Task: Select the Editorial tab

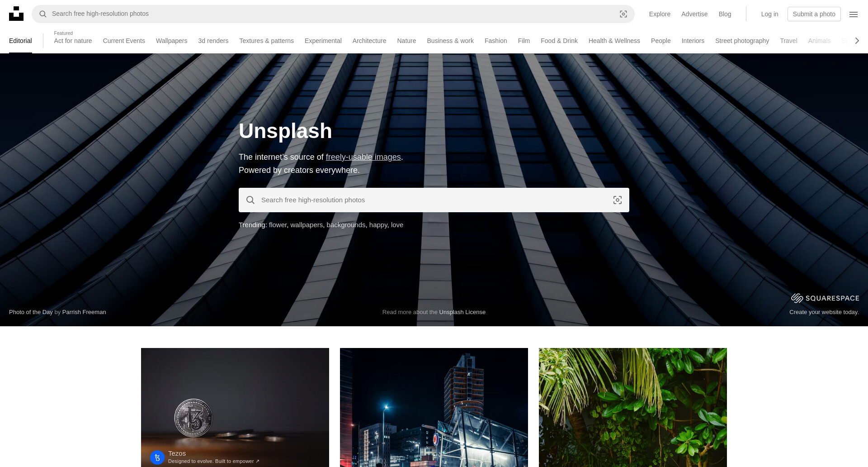Action: click(x=20, y=41)
